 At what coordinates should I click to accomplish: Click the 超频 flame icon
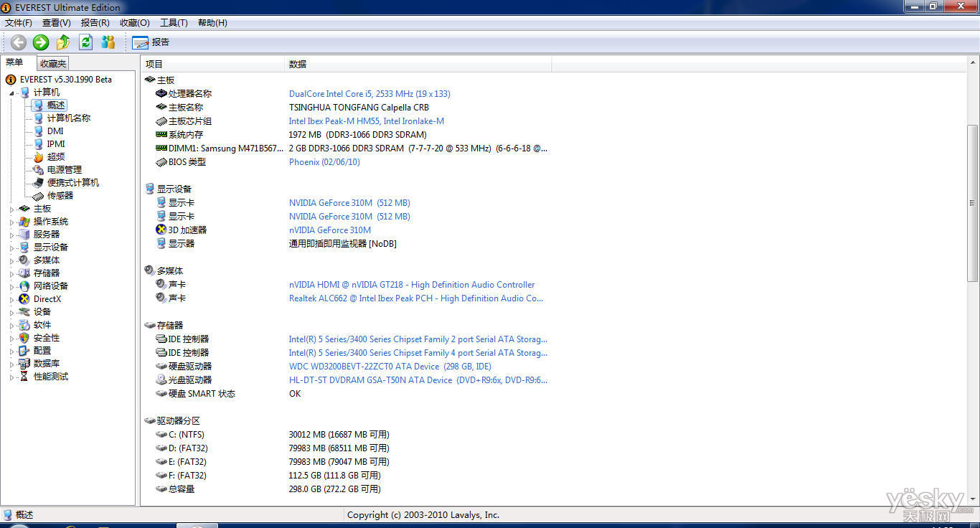click(38, 157)
